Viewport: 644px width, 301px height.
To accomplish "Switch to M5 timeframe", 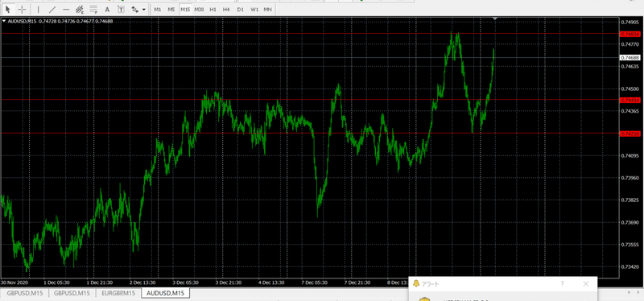I will [x=171, y=9].
